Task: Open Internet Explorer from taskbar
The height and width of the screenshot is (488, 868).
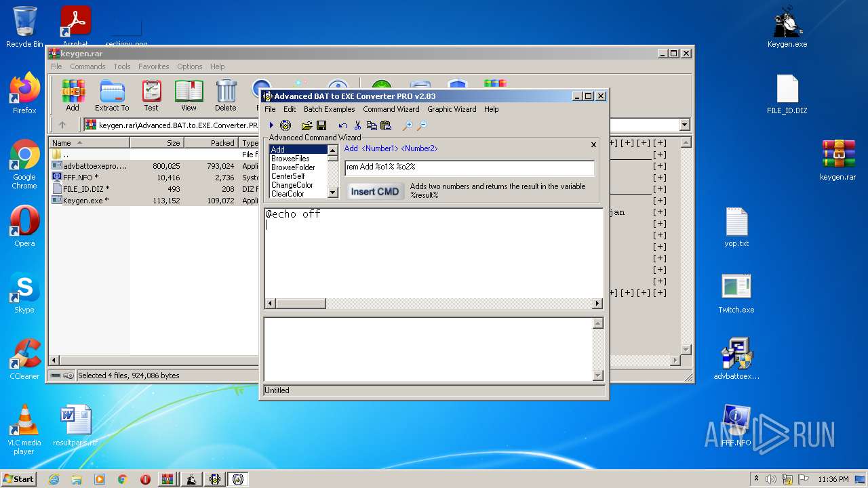Action: pos(54,479)
